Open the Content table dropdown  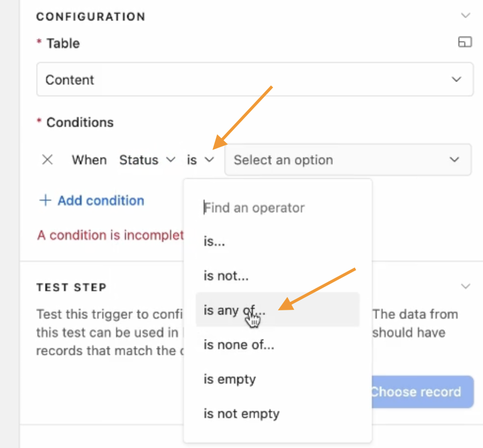[x=254, y=80]
